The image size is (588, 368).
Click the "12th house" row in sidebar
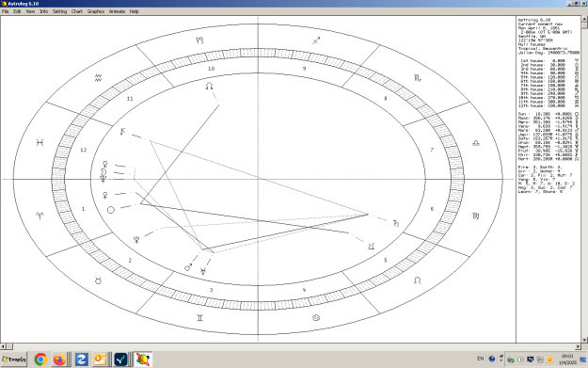tap(549, 105)
